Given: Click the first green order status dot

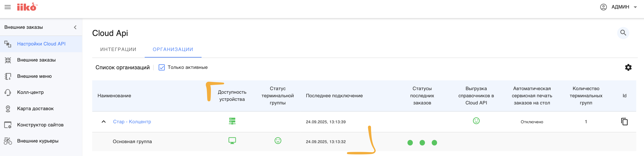Looking at the screenshot, I should point(410,143).
